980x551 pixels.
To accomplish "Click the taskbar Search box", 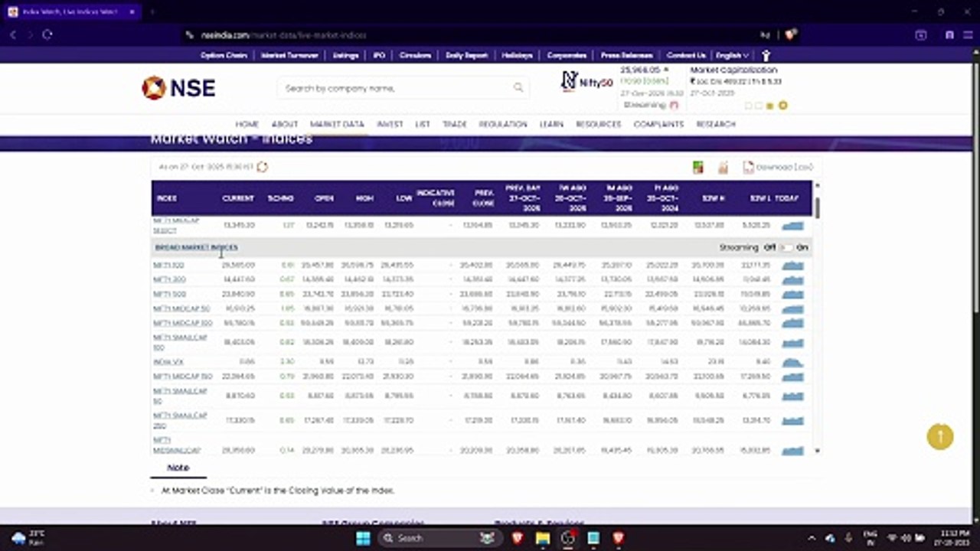I will (440, 538).
